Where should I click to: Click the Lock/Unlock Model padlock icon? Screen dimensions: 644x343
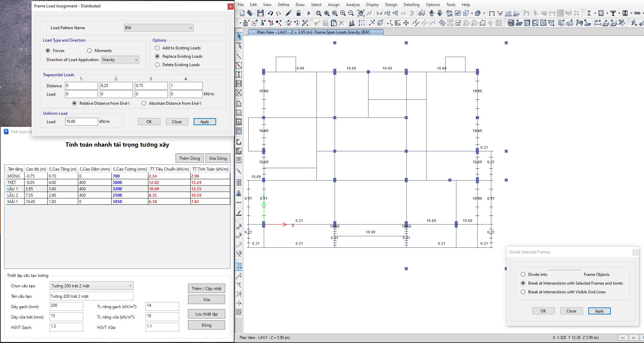298,13
